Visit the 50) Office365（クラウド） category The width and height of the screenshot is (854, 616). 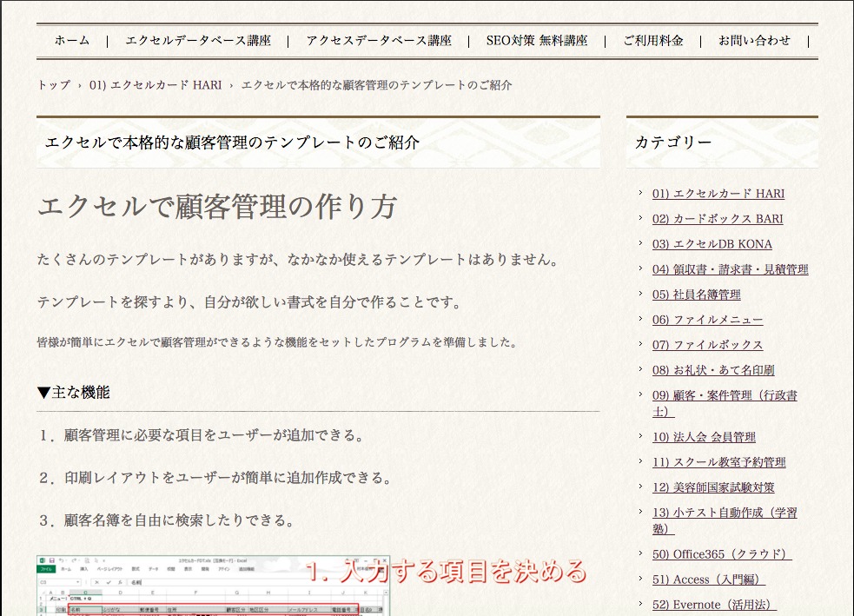click(x=721, y=554)
